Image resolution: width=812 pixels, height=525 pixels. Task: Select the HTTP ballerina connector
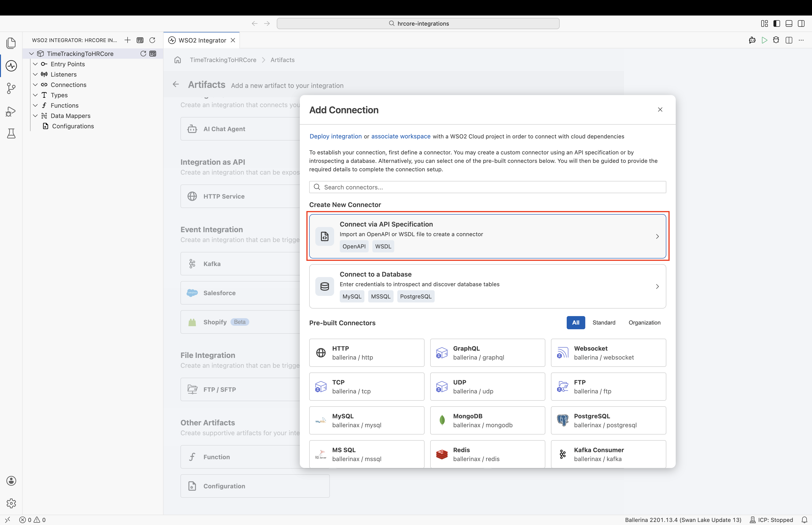coord(367,353)
